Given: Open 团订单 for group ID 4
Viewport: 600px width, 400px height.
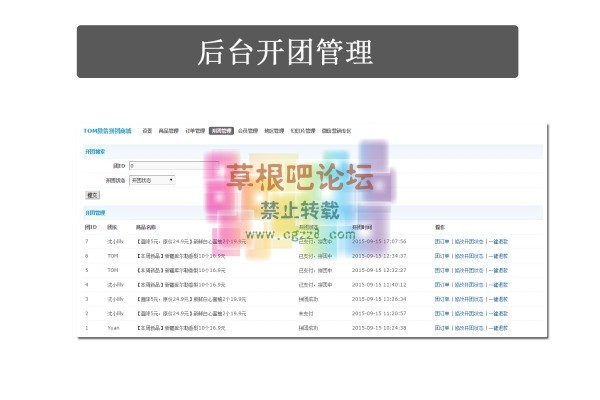Looking at the screenshot, I should click(x=442, y=285).
